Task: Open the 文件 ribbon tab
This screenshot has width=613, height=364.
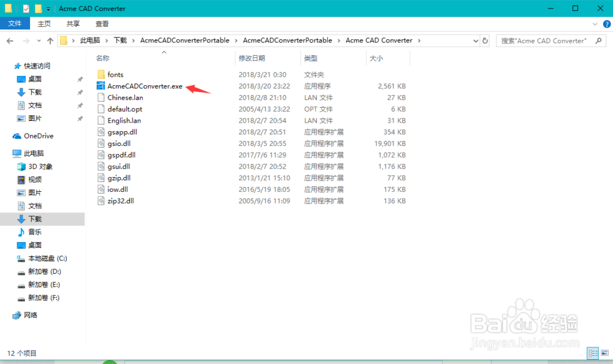Action: [x=15, y=23]
